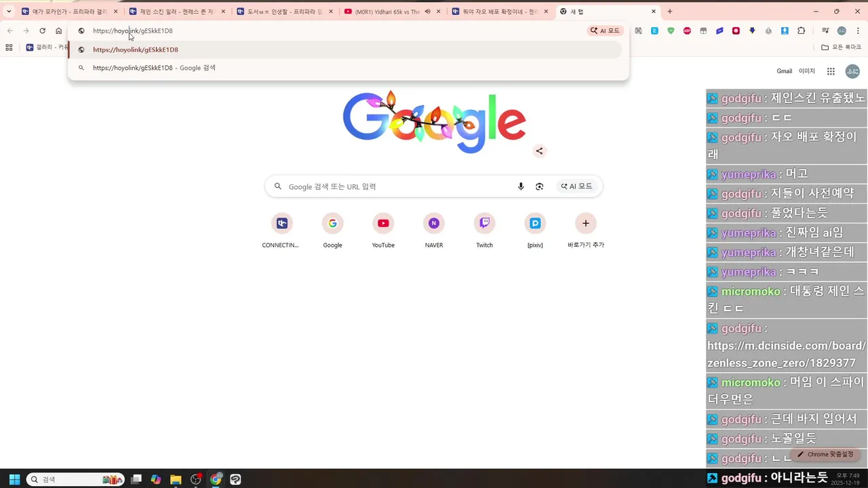The height and width of the screenshot is (488, 868).
Task: Click the Windows taskbar search box
Action: click(75, 479)
